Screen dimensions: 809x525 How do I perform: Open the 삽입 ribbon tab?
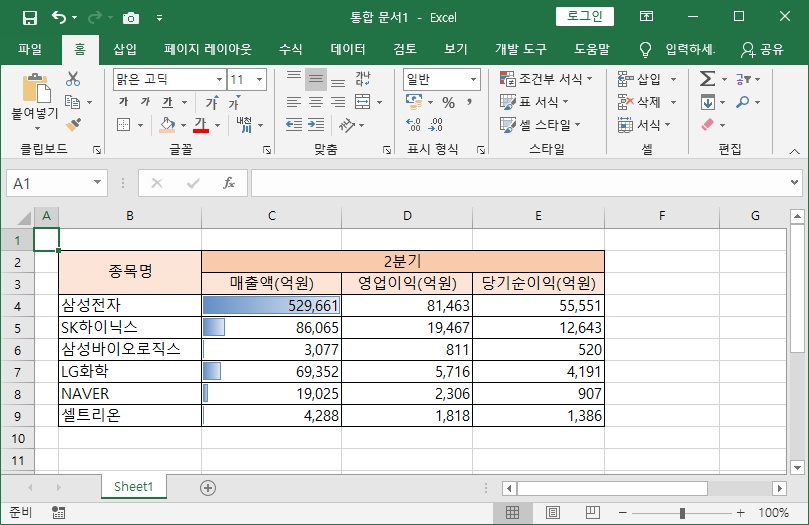click(x=125, y=50)
